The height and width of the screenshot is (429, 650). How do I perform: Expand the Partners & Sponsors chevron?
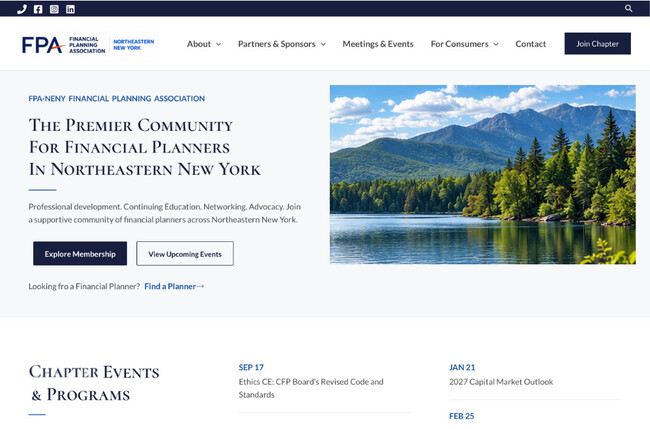point(323,44)
